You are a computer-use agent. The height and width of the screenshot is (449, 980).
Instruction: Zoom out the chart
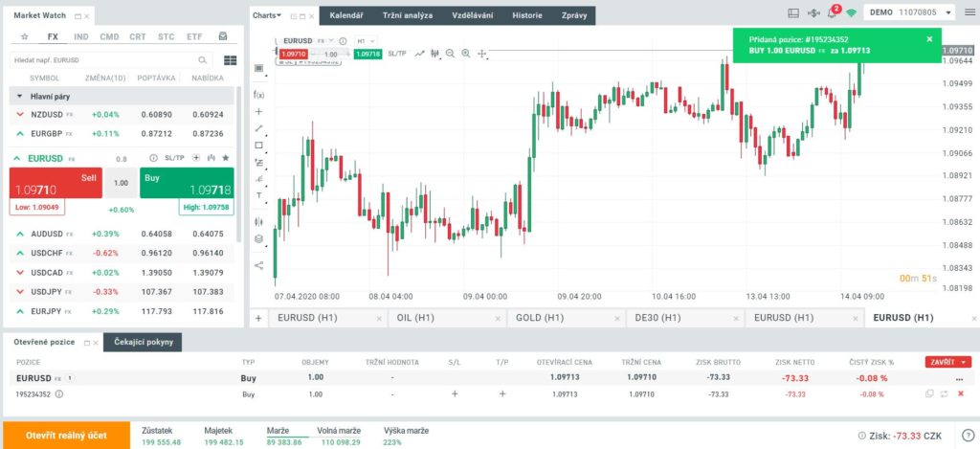pyautogui.click(x=450, y=54)
